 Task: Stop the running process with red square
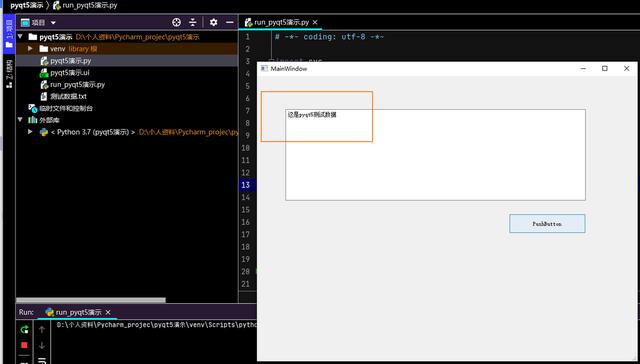pos(24,345)
